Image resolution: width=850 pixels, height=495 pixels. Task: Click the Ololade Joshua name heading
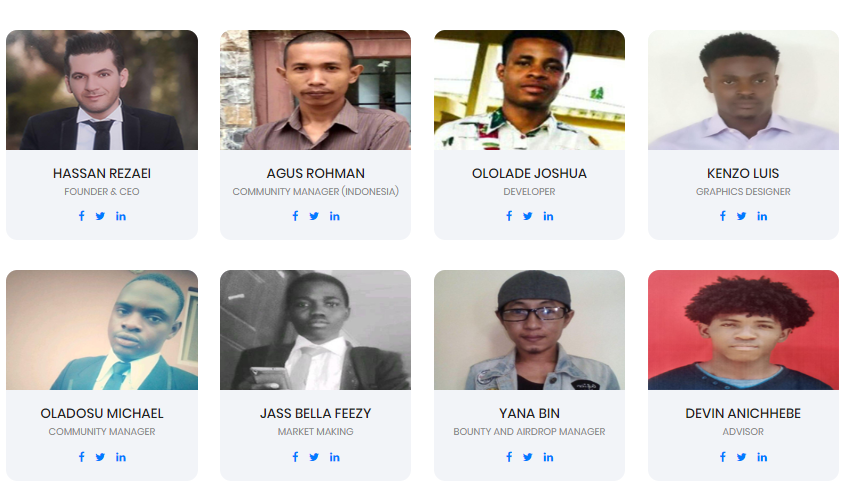coord(529,173)
